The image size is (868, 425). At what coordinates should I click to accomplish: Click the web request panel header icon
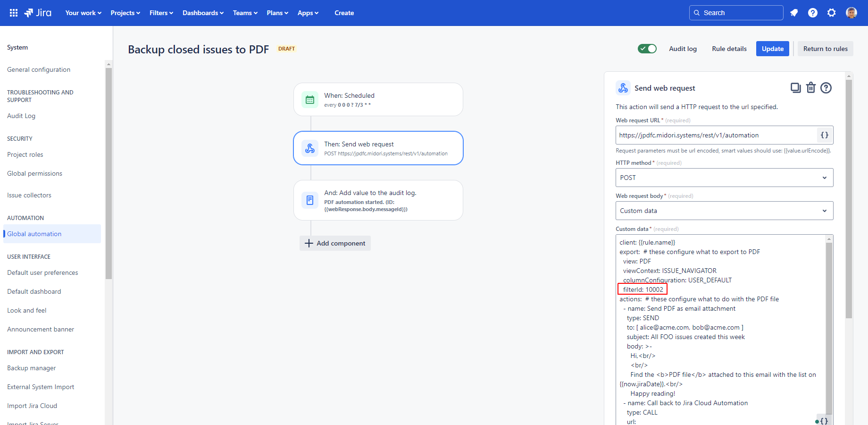tap(623, 88)
